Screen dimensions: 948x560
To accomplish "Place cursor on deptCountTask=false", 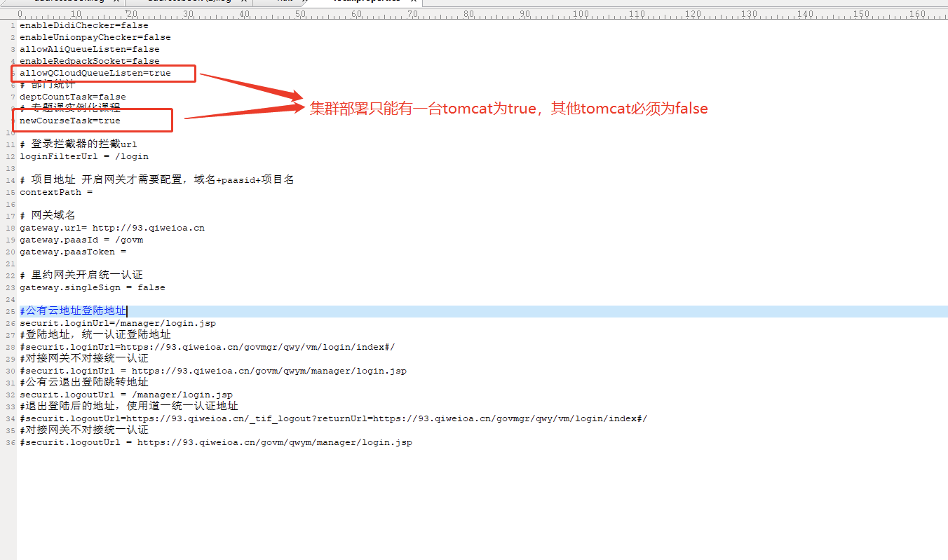I will 73,97.
